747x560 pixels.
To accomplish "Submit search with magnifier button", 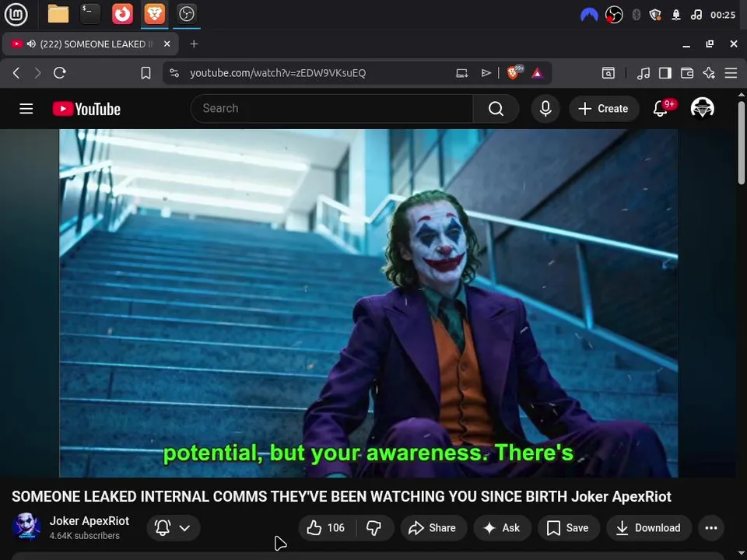I will [496, 109].
